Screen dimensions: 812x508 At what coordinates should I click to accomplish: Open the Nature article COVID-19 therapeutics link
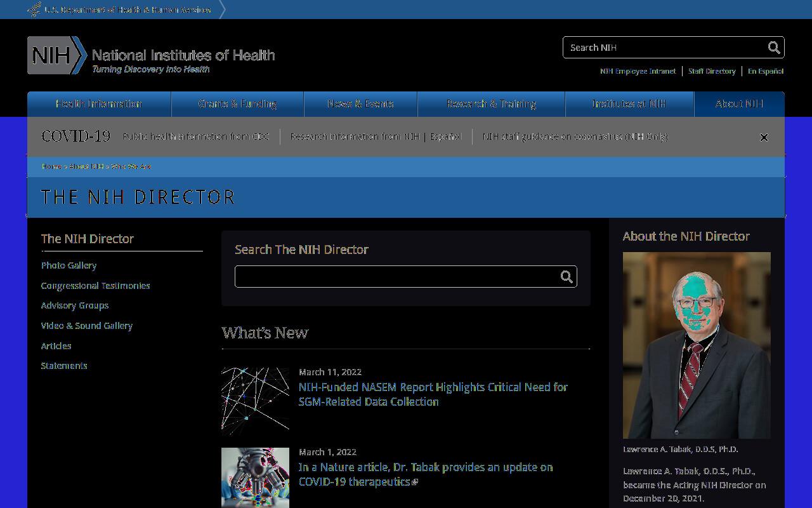[426, 474]
